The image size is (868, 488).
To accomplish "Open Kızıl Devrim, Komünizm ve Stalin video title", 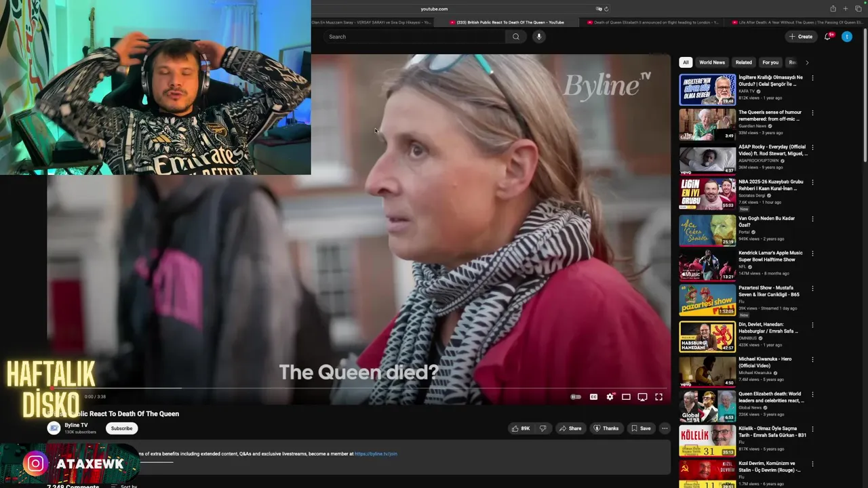I will pos(769,466).
